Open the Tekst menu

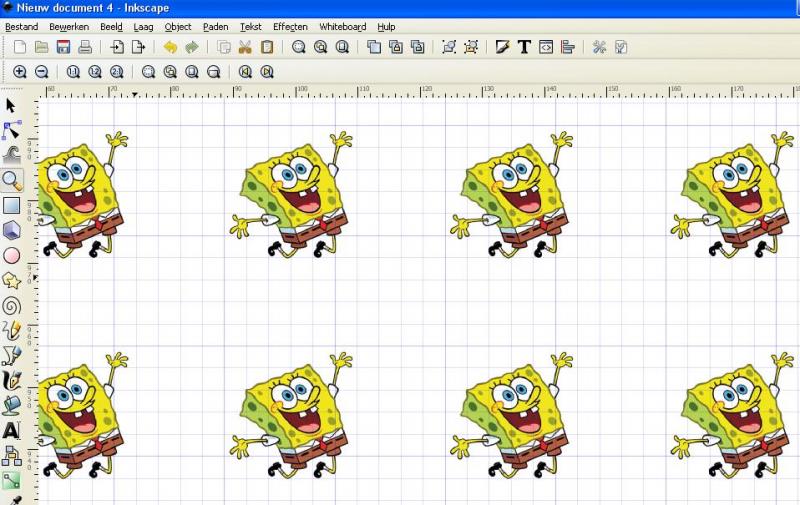click(251, 27)
